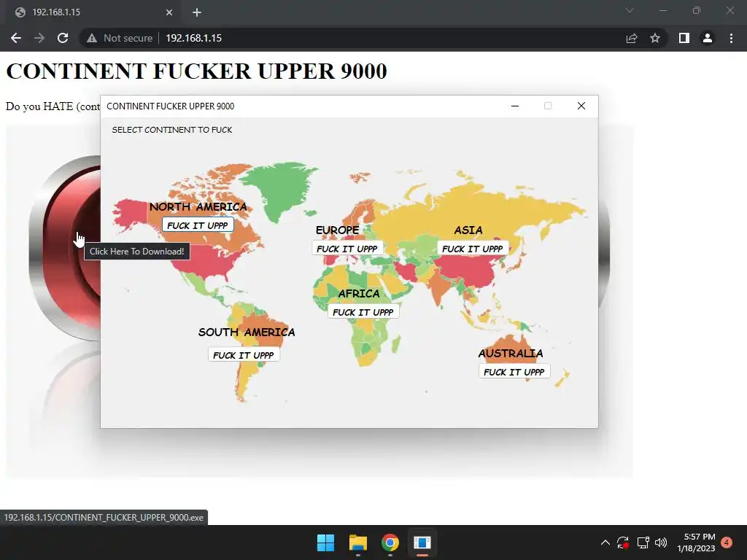This screenshot has height=560, width=747.
Task: Open a new tab with the plus button
Action: (197, 12)
